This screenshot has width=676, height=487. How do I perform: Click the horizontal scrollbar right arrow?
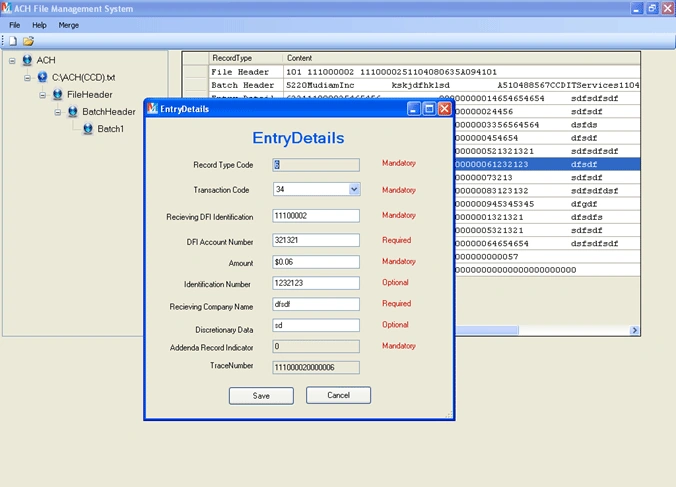pyautogui.click(x=634, y=330)
